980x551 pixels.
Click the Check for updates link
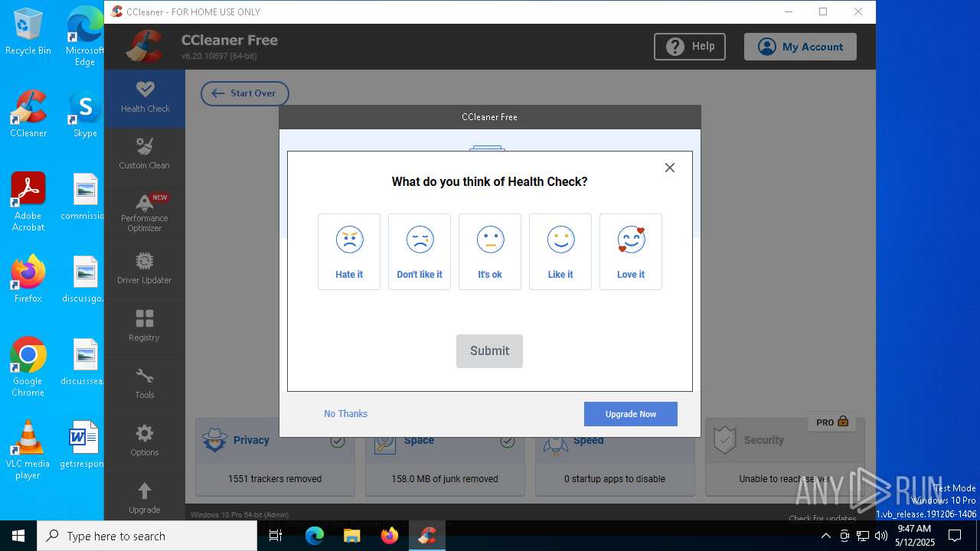point(822,519)
